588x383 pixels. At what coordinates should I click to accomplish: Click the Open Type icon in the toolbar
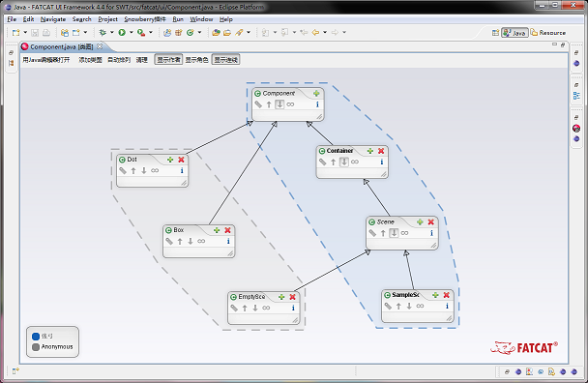[x=216, y=33]
